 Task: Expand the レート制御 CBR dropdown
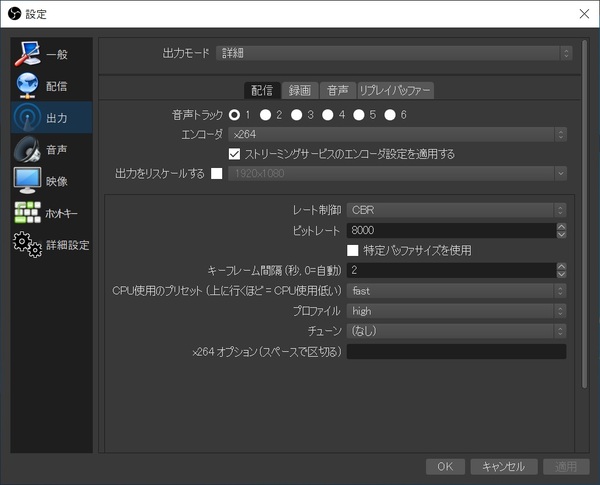pos(456,210)
